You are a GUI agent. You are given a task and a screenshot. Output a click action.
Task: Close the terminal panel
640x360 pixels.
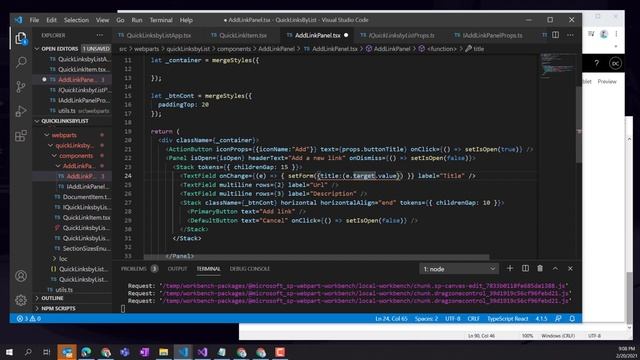(x=570, y=269)
